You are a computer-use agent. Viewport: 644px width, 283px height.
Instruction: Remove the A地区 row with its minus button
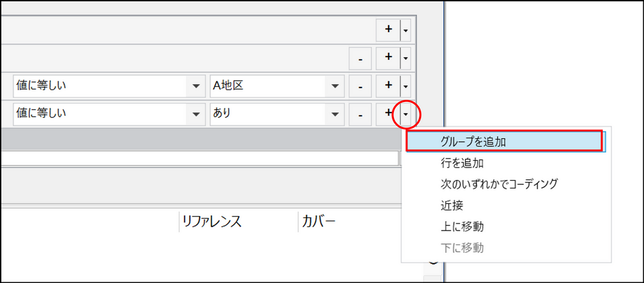click(361, 86)
